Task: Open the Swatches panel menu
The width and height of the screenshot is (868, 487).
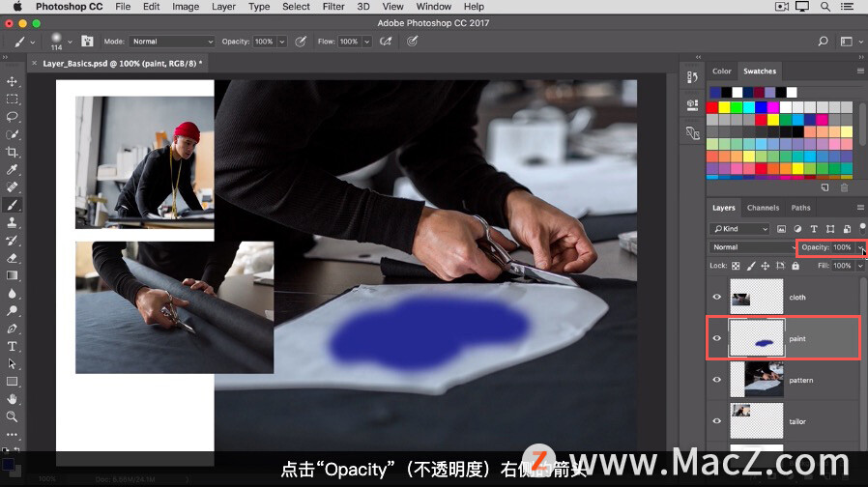Action: pyautogui.click(x=860, y=71)
